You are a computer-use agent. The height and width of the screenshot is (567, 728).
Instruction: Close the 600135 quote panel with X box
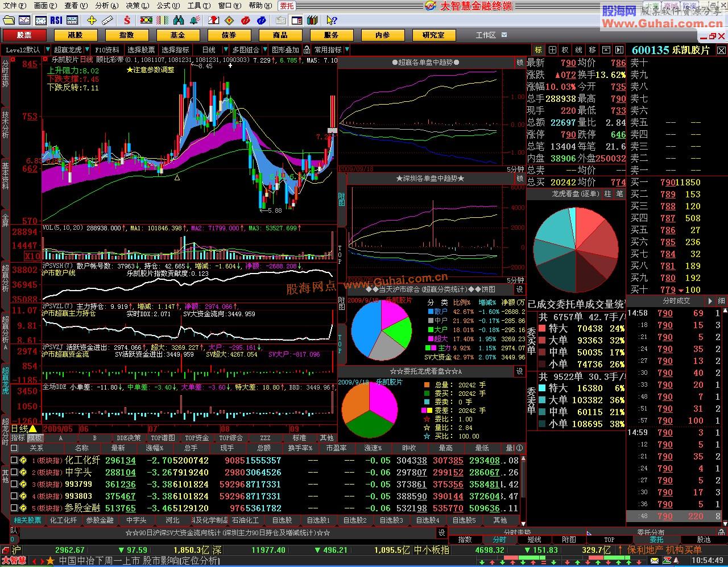(x=721, y=50)
